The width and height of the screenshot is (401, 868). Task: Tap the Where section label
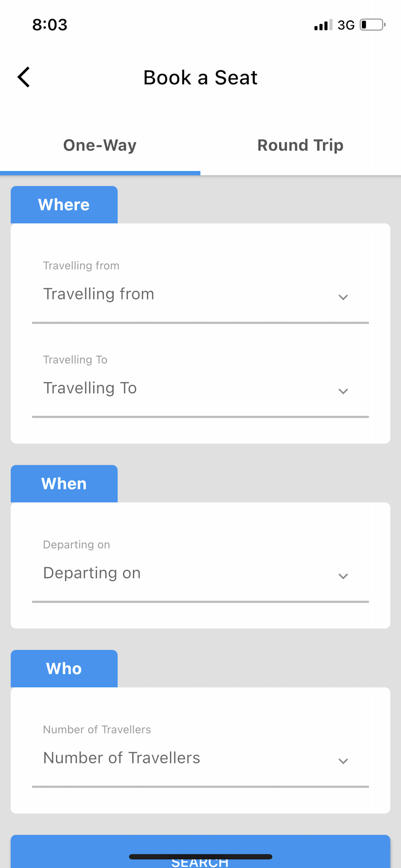click(64, 204)
